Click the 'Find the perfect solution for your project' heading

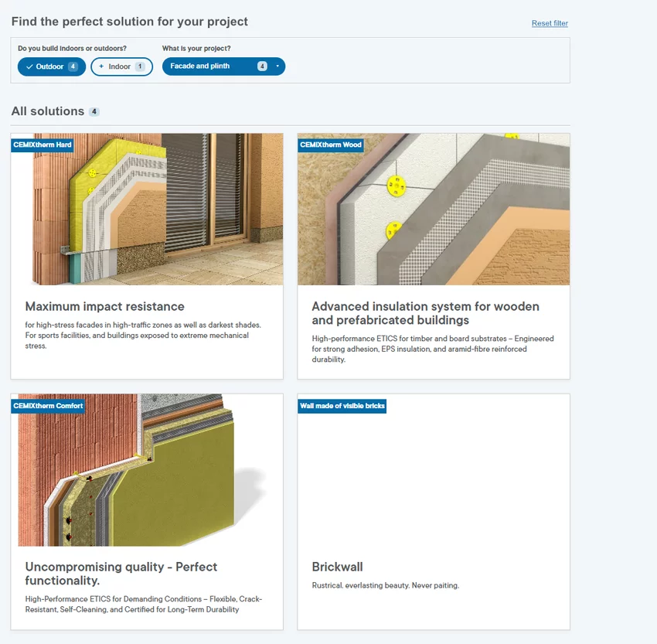(x=130, y=22)
